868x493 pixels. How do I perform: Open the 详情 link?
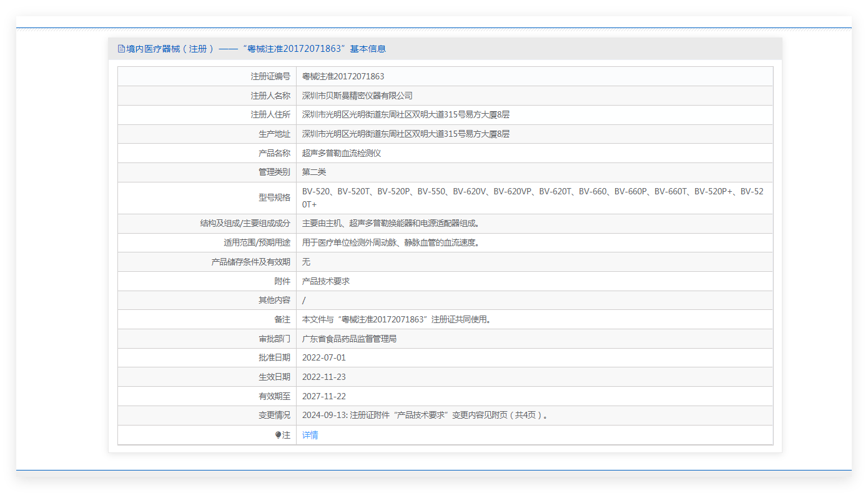(310, 435)
